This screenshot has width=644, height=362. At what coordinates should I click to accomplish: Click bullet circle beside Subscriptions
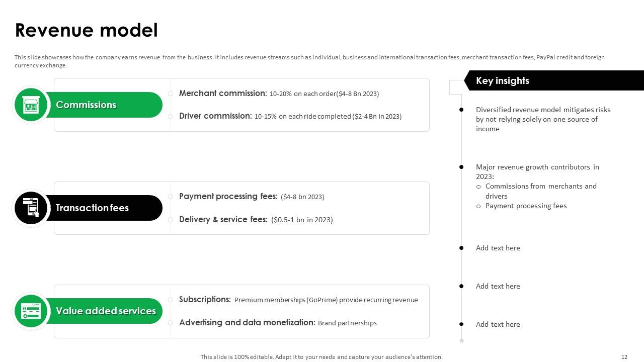(x=171, y=300)
